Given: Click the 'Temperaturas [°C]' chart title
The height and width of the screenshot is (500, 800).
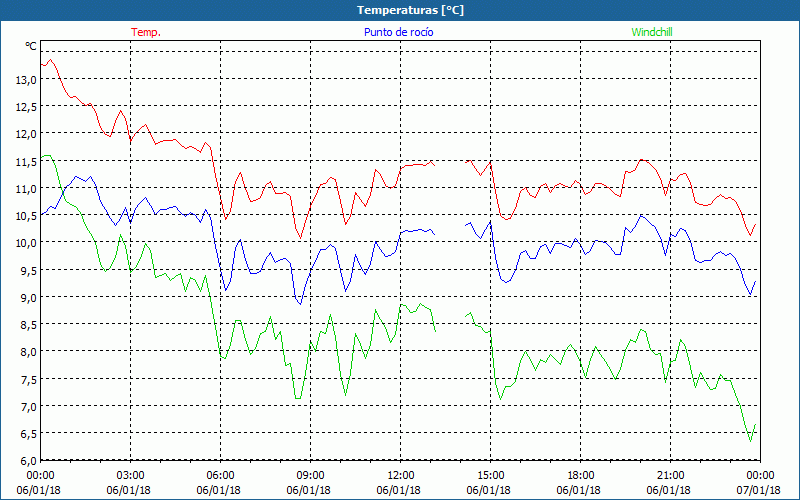Looking at the screenshot, I should click(410, 10).
